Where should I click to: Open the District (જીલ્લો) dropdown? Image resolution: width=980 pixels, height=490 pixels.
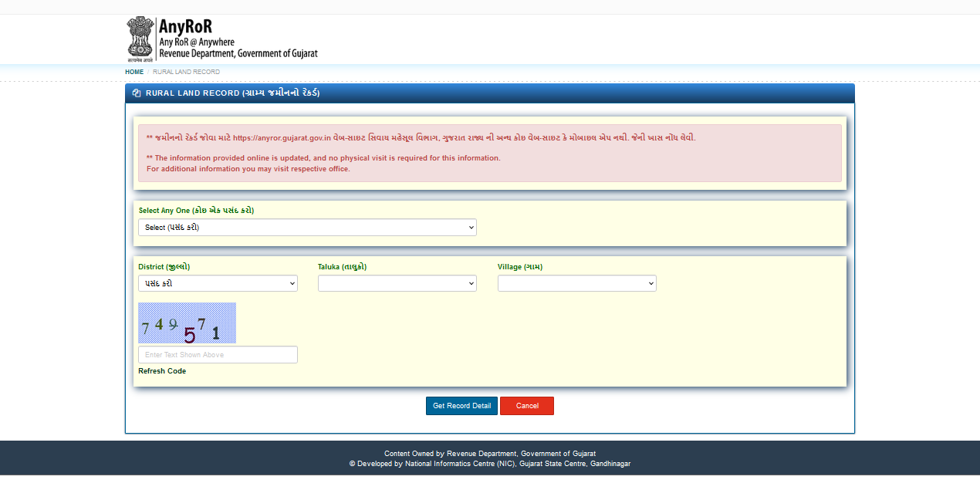[x=217, y=283]
